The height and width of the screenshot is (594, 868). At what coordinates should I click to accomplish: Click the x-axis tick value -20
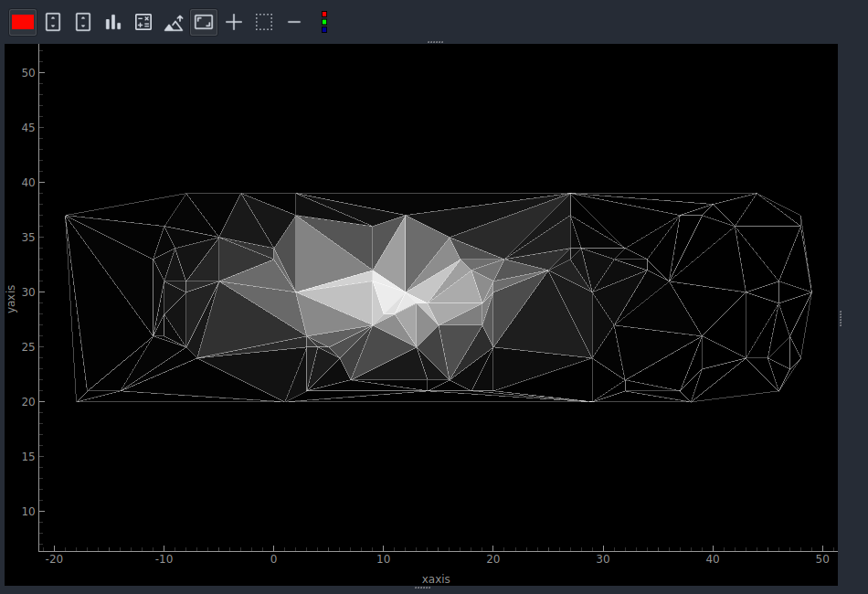tap(54, 559)
